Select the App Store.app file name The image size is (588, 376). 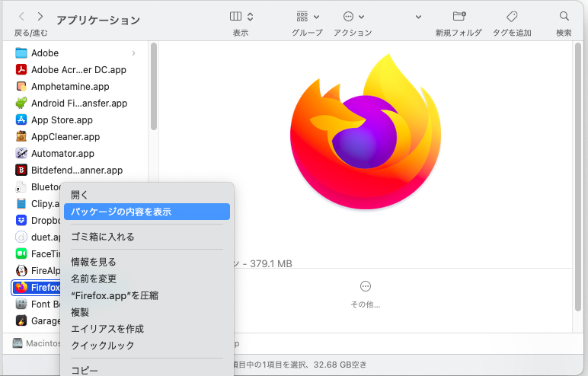click(x=62, y=120)
